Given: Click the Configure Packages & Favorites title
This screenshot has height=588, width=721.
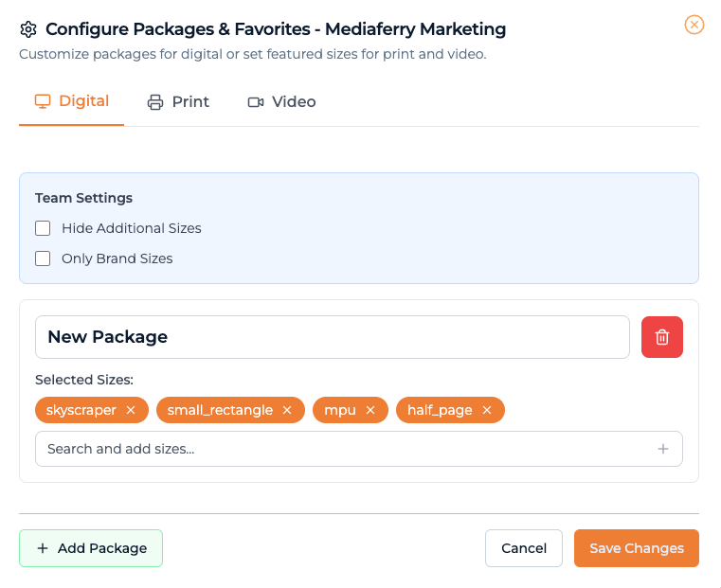Looking at the screenshot, I should tap(276, 29).
